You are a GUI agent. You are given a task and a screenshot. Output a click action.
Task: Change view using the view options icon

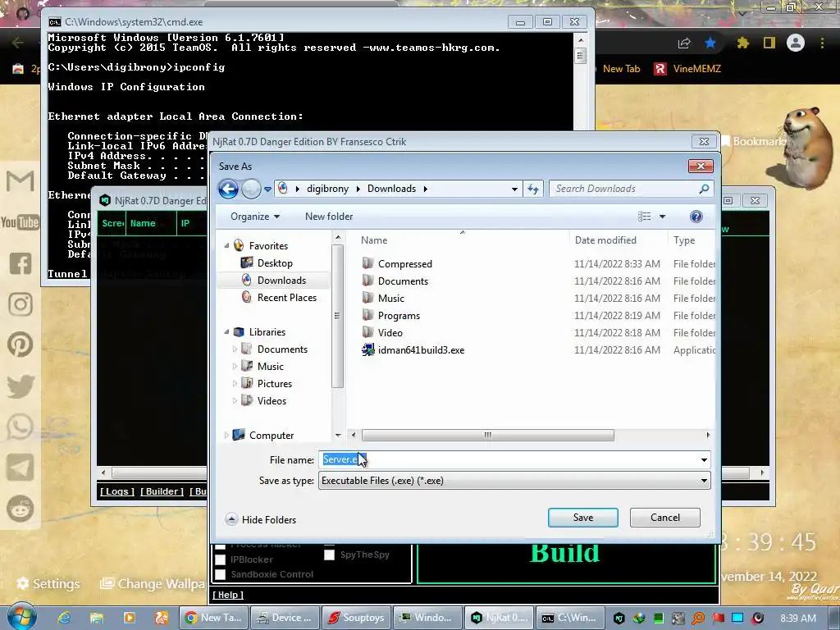click(645, 217)
